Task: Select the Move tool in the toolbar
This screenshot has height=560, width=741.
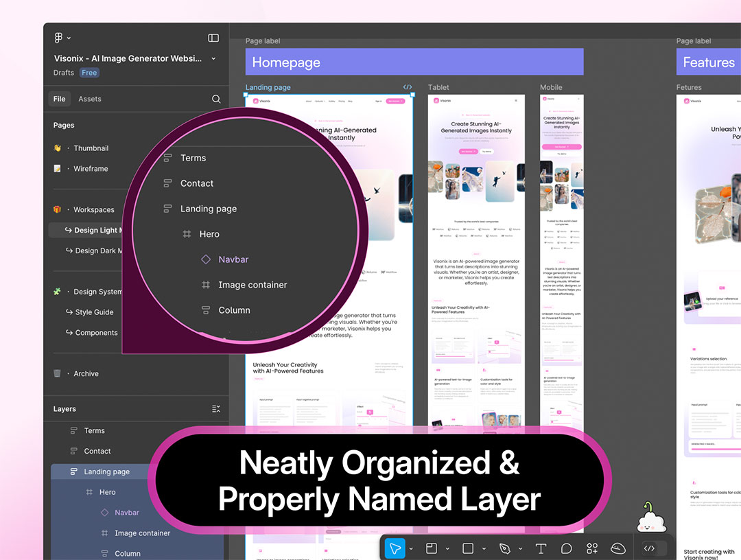Action: [395, 548]
